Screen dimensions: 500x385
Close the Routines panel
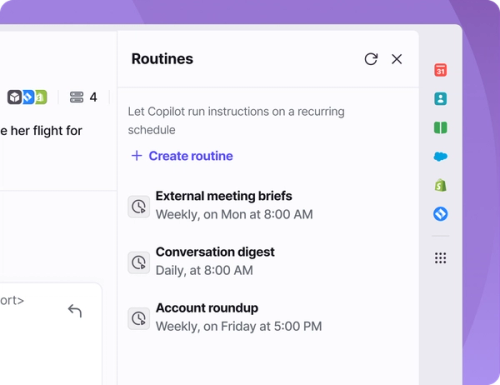(x=397, y=59)
